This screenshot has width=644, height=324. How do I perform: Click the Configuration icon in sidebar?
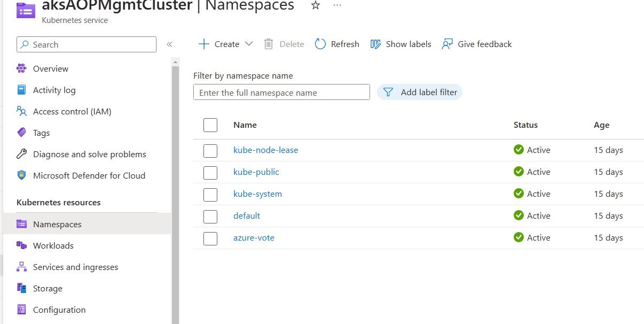(x=21, y=310)
